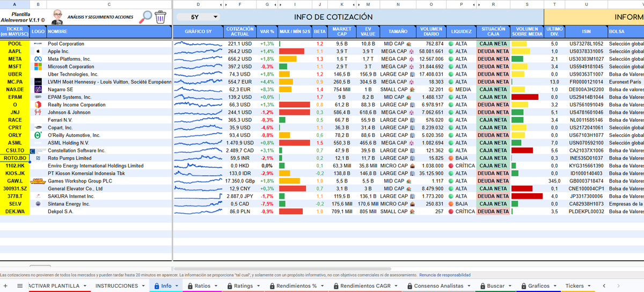Click the Realty Income red logo
This screenshot has height=292, width=644.
click(x=38, y=105)
